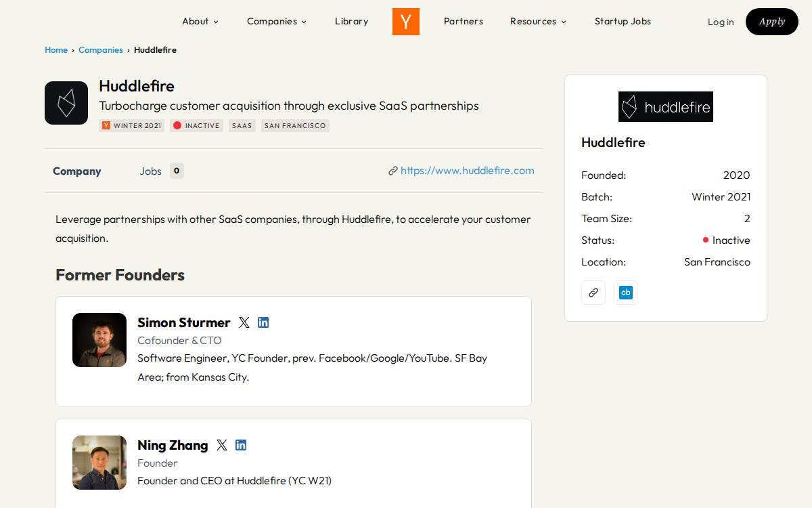Go to Home breadcrumb
This screenshot has width=812, height=508.
point(56,50)
